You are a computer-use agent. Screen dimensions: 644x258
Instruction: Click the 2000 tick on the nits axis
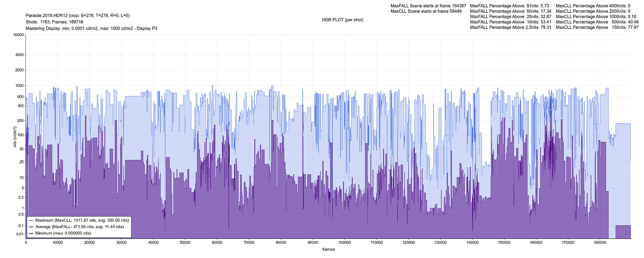(x=19, y=70)
